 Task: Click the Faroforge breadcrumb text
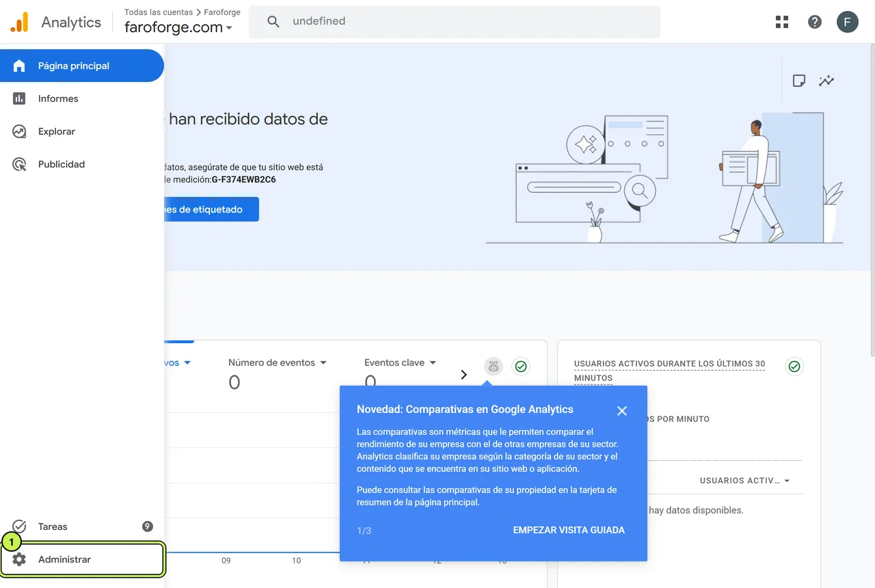(222, 12)
